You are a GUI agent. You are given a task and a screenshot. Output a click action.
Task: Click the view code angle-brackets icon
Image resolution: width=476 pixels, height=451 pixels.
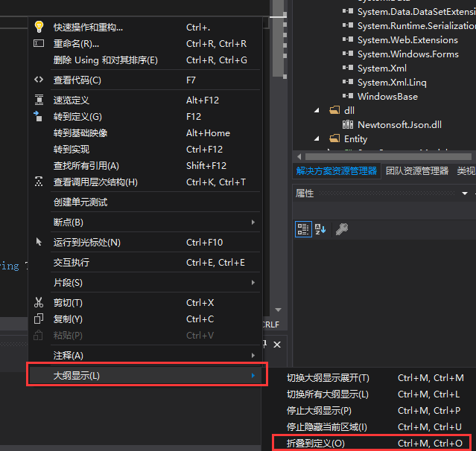coord(39,80)
